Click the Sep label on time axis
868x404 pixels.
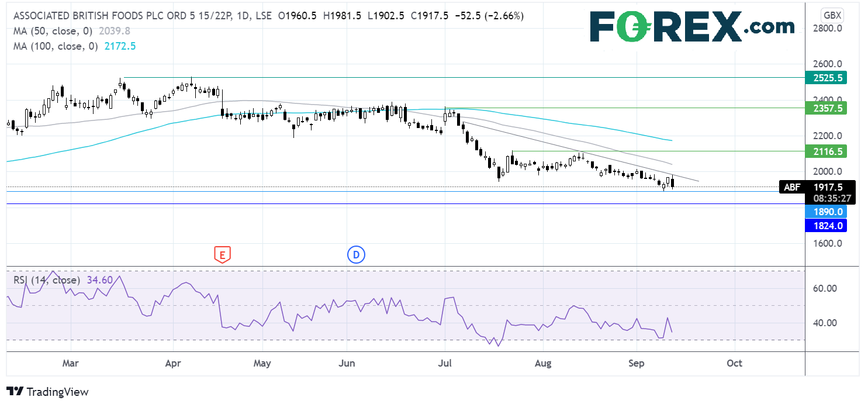click(x=636, y=363)
